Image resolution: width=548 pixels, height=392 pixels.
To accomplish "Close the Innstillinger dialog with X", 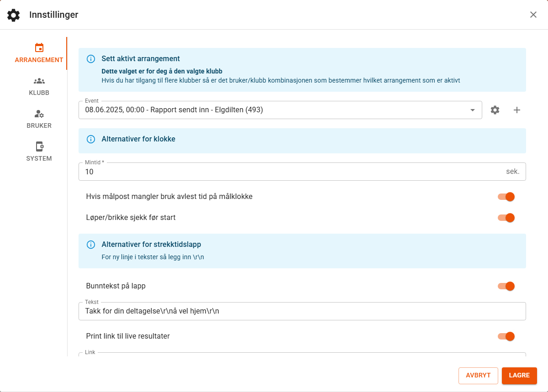I will click(x=533, y=15).
